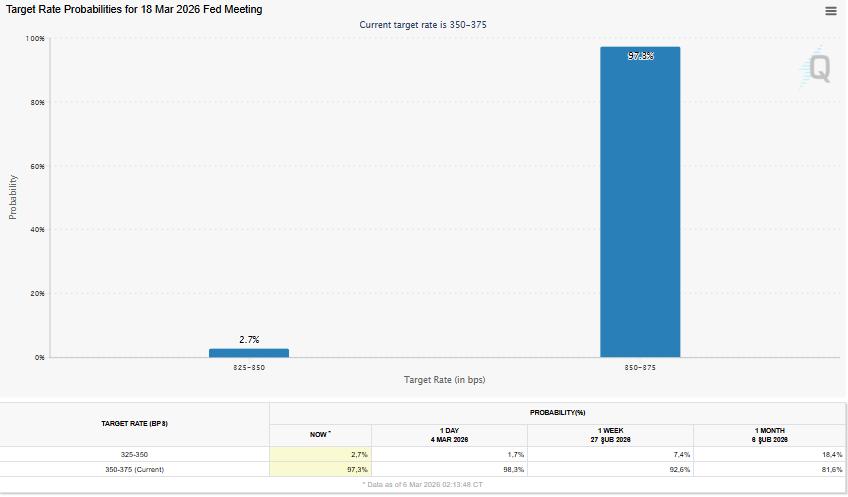Click the TARGET RATE (BPS) table header

click(135, 424)
